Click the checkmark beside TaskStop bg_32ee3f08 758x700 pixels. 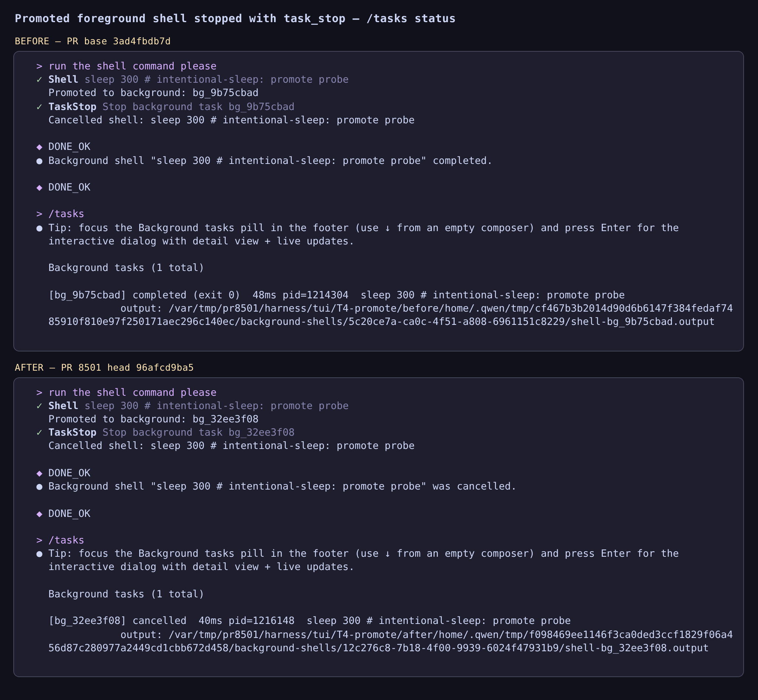tap(39, 433)
